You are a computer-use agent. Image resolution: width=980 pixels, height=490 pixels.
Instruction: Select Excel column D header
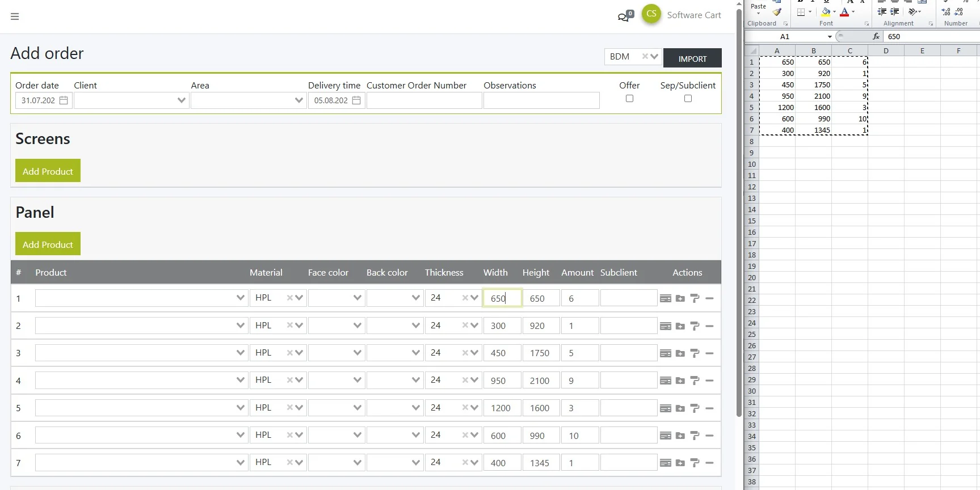pyautogui.click(x=886, y=50)
